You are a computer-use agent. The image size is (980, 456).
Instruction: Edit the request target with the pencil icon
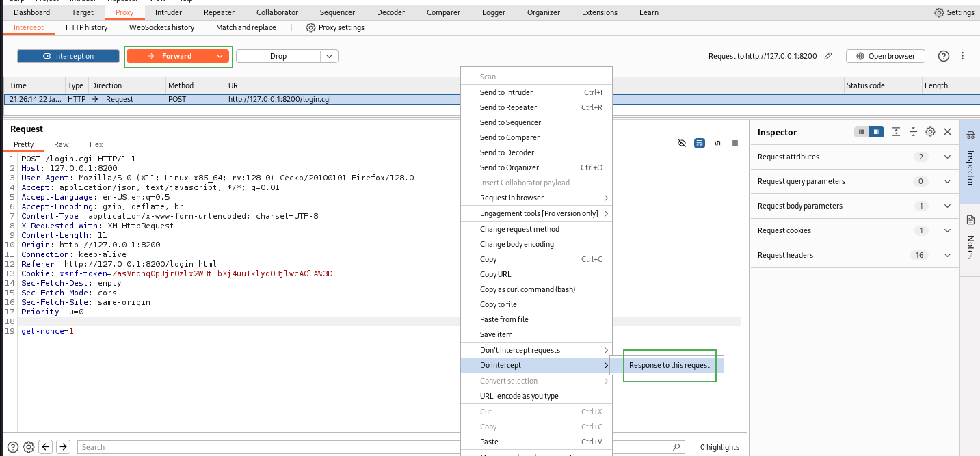point(828,56)
